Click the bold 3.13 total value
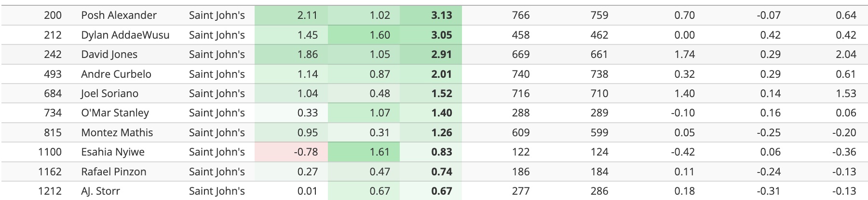 441,15
